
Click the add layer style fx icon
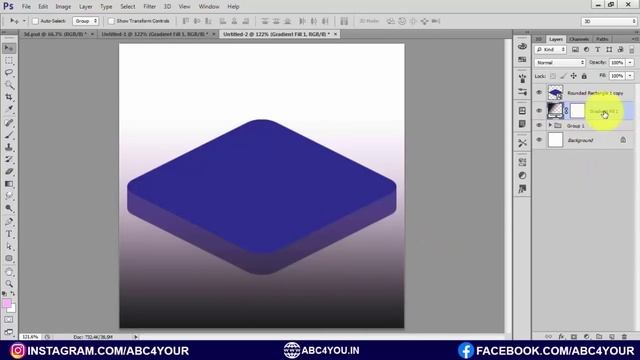(562, 337)
